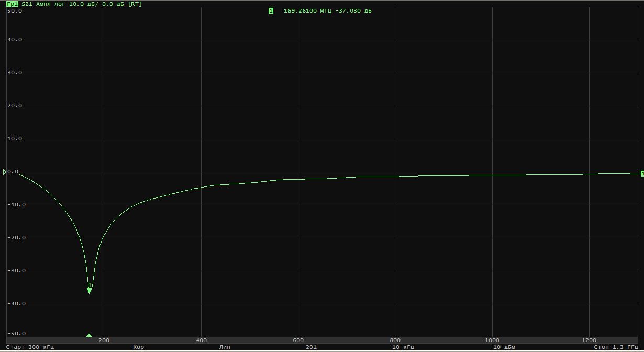Image resolution: width=644 pixels, height=352 pixels.
Task: Select the Гр1 trace label
Action: pyautogui.click(x=12, y=4)
